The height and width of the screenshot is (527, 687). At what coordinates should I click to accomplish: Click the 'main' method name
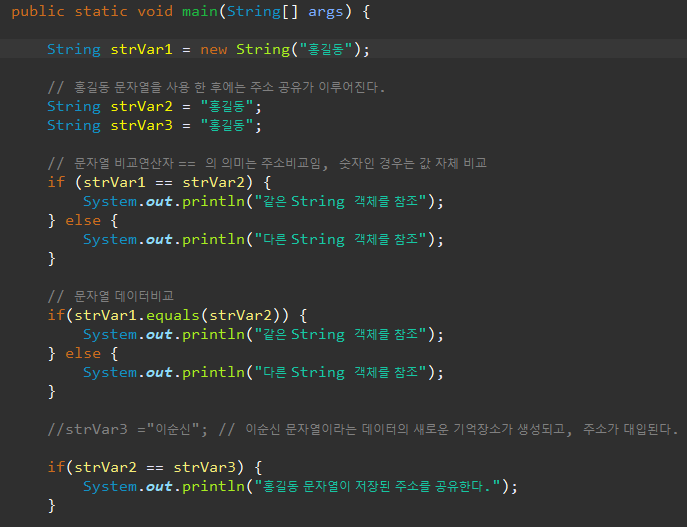click(200, 11)
